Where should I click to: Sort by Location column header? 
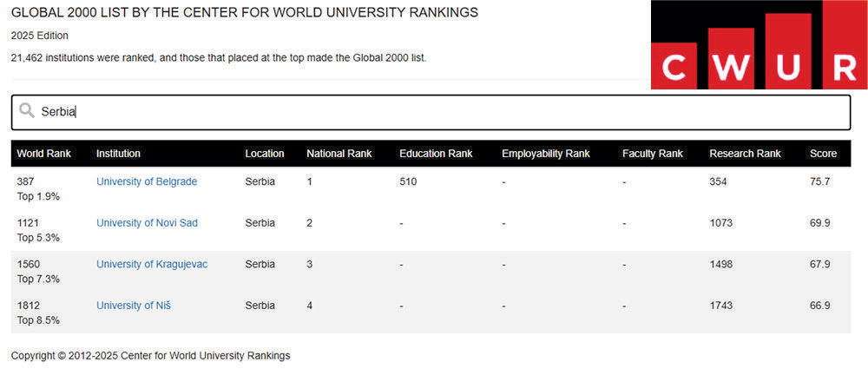[x=265, y=154]
